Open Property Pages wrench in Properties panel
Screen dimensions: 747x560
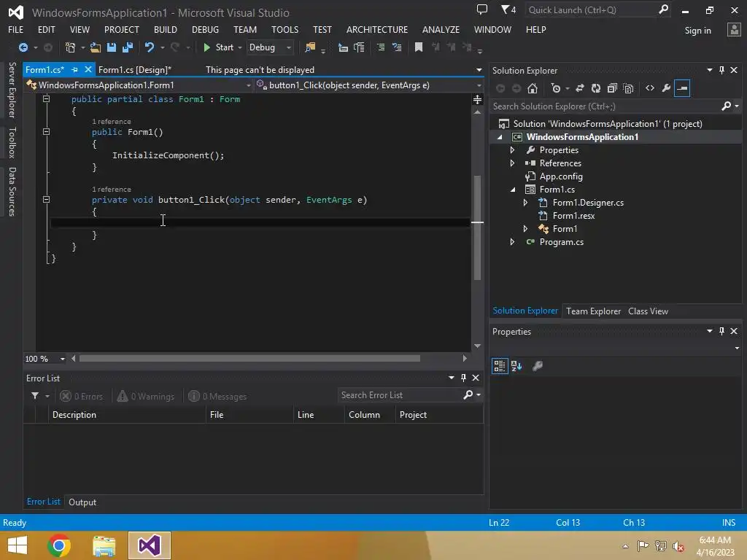click(x=538, y=366)
